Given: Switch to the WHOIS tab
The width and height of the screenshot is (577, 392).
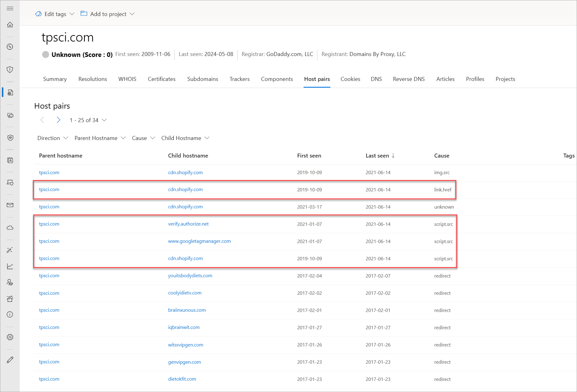Looking at the screenshot, I should click(x=127, y=79).
